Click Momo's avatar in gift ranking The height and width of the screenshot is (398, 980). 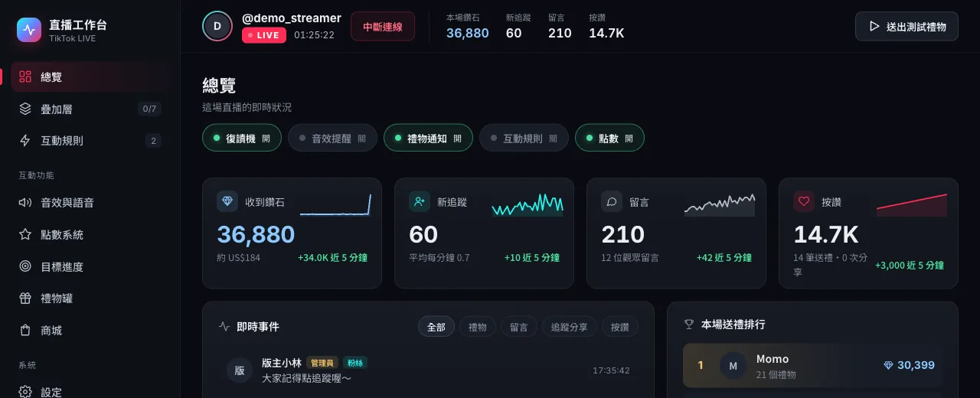click(x=733, y=366)
